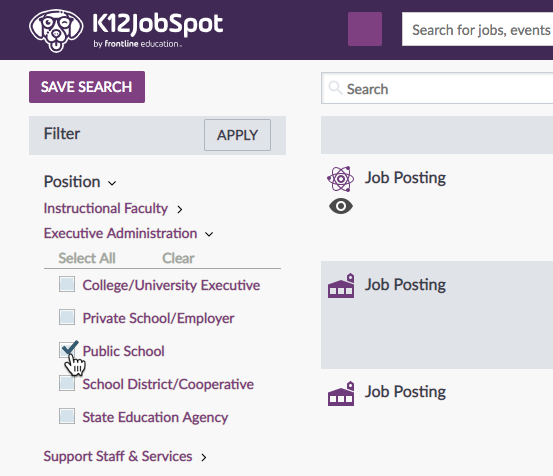Click the Clear link in the filter
This screenshot has width=553, height=476.
point(178,258)
